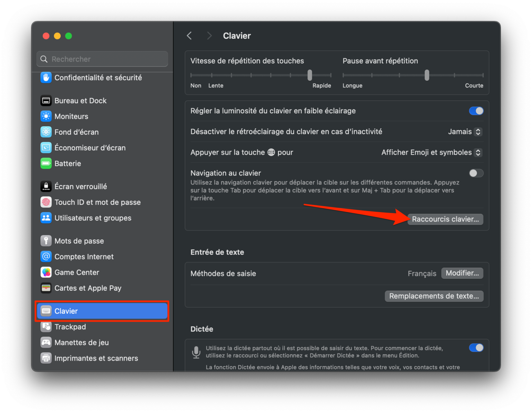Click the Rechercher search field
This screenshot has width=532, height=413.
[x=102, y=59]
